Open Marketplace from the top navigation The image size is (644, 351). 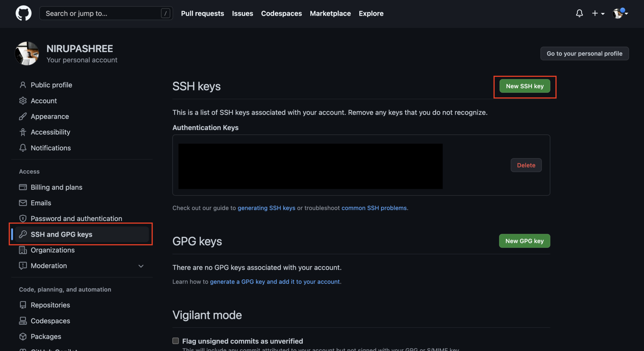[x=330, y=14]
